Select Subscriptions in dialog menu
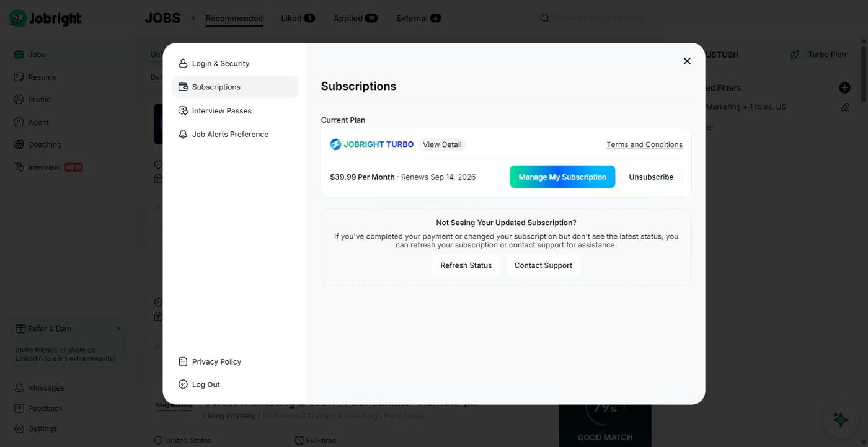This screenshot has width=868, height=447. coord(235,87)
